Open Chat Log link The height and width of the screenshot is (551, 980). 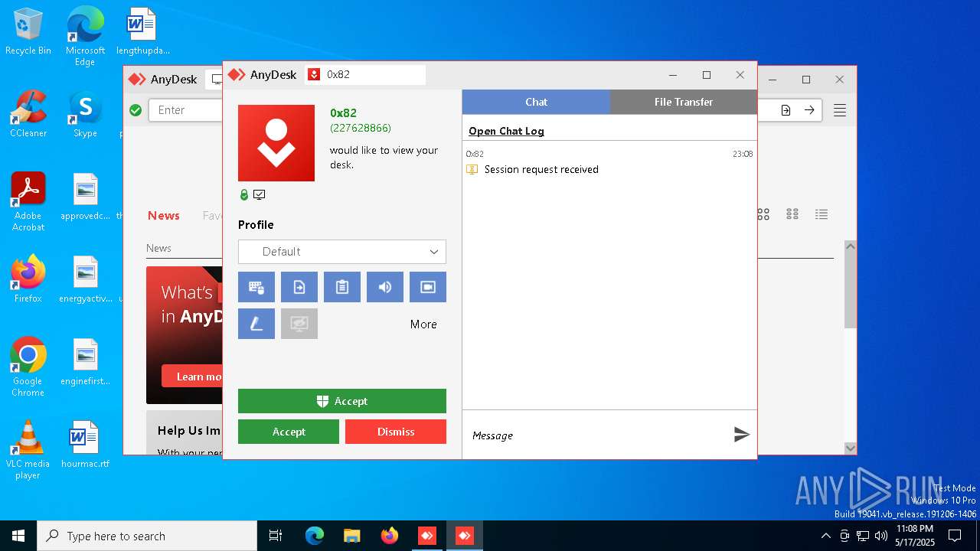tap(506, 131)
